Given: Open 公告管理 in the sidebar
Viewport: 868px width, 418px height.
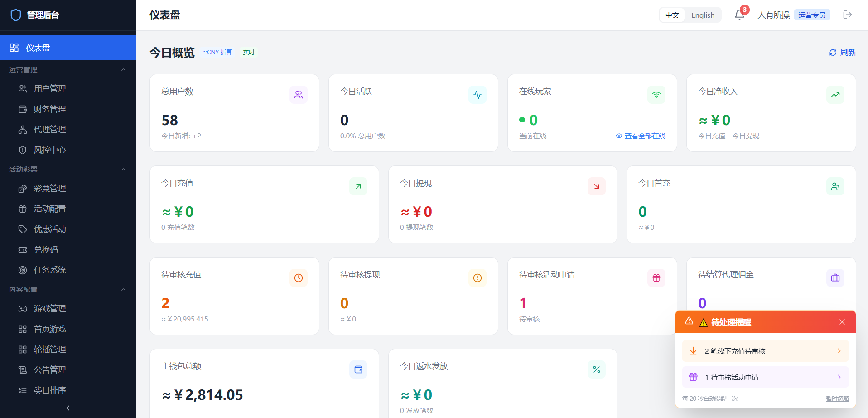Looking at the screenshot, I should (68, 370).
